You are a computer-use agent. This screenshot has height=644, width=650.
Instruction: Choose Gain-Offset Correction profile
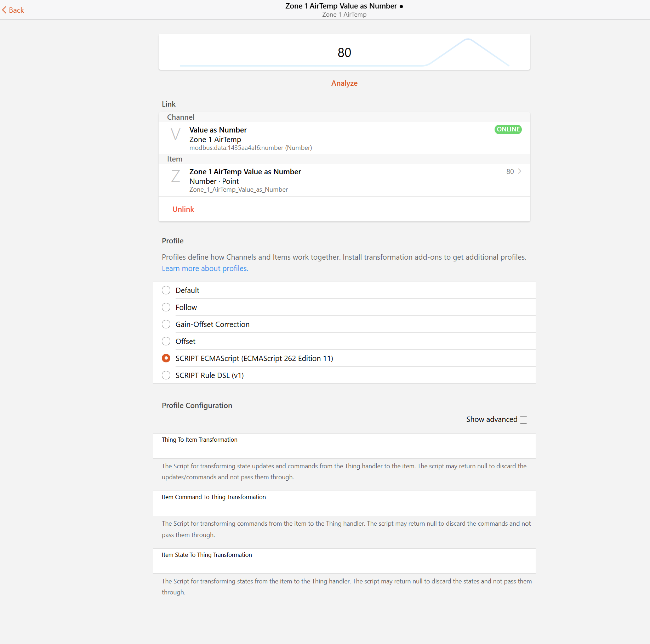[166, 324]
